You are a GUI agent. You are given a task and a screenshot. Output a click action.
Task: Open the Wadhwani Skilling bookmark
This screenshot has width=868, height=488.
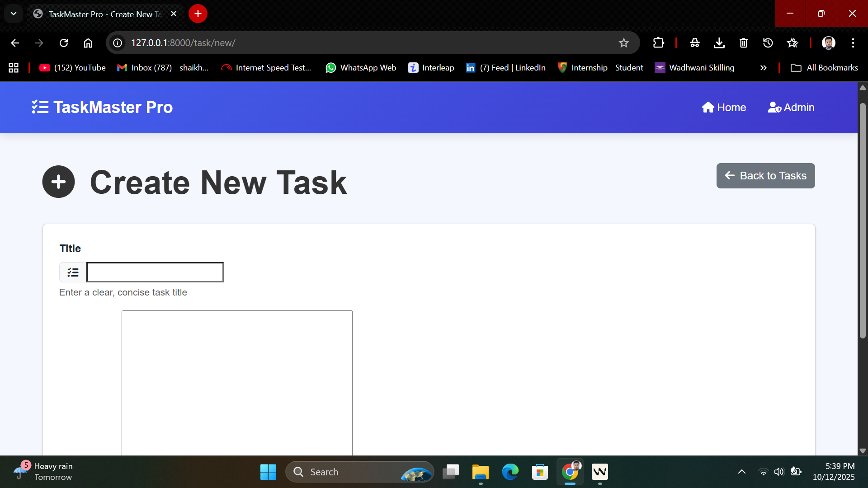695,68
